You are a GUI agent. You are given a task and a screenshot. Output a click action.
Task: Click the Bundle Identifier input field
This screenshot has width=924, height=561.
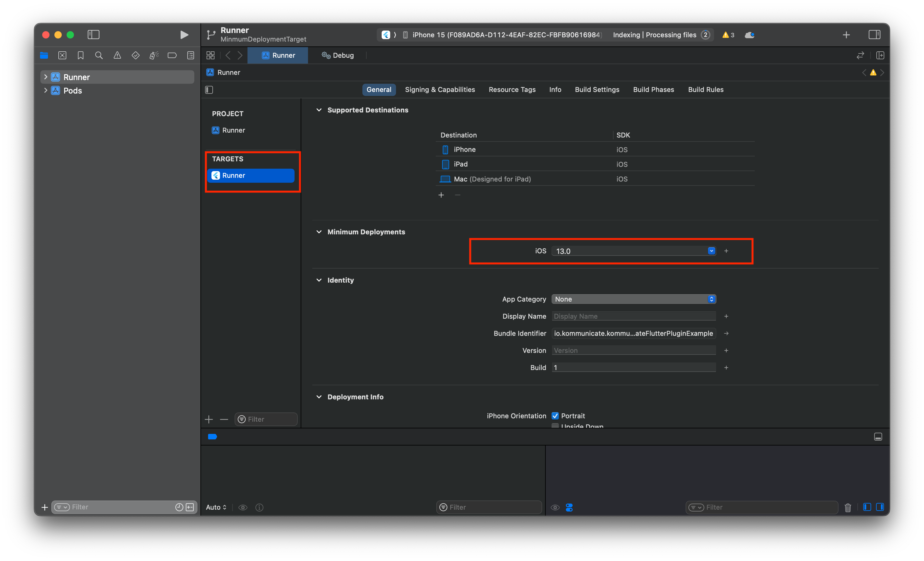tap(634, 333)
